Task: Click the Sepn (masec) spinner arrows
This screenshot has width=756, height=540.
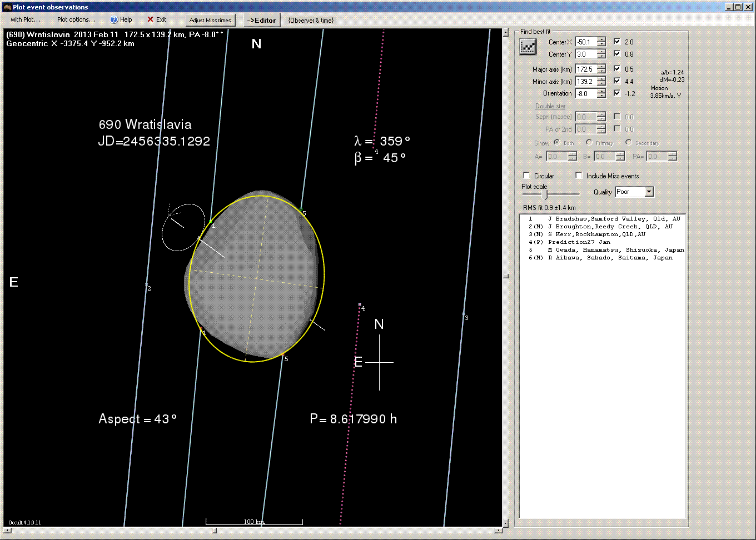Action: click(601, 117)
